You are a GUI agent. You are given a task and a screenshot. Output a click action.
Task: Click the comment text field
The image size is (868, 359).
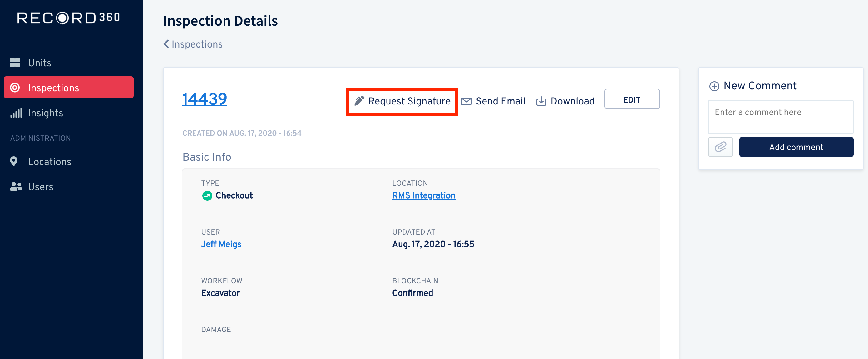point(781,117)
